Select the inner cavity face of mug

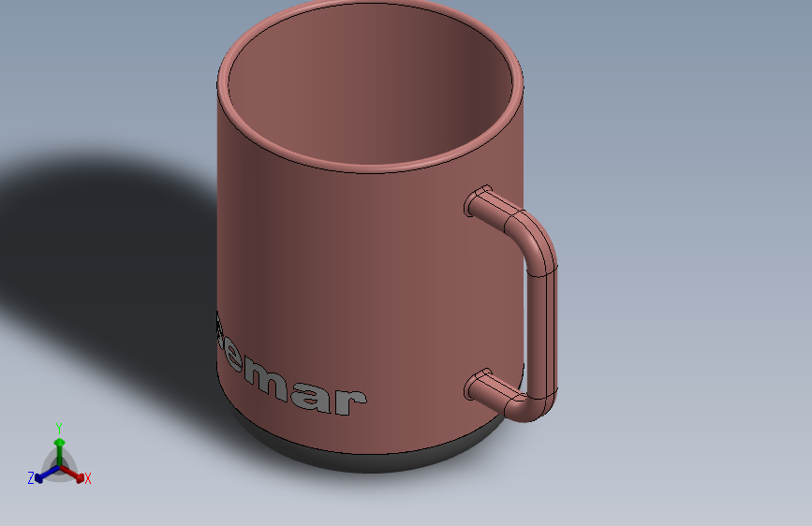[370, 85]
